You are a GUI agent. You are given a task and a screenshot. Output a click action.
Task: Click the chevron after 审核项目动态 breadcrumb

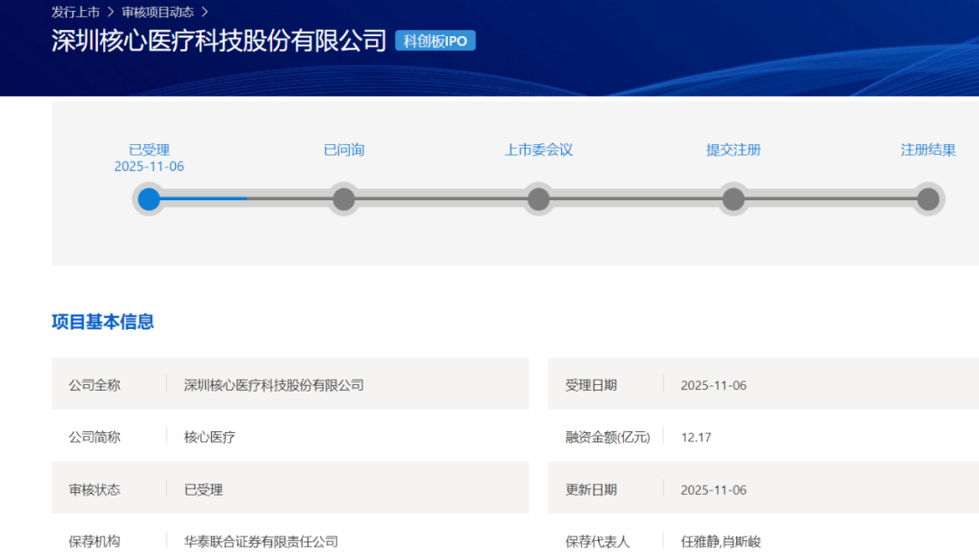click(x=205, y=12)
